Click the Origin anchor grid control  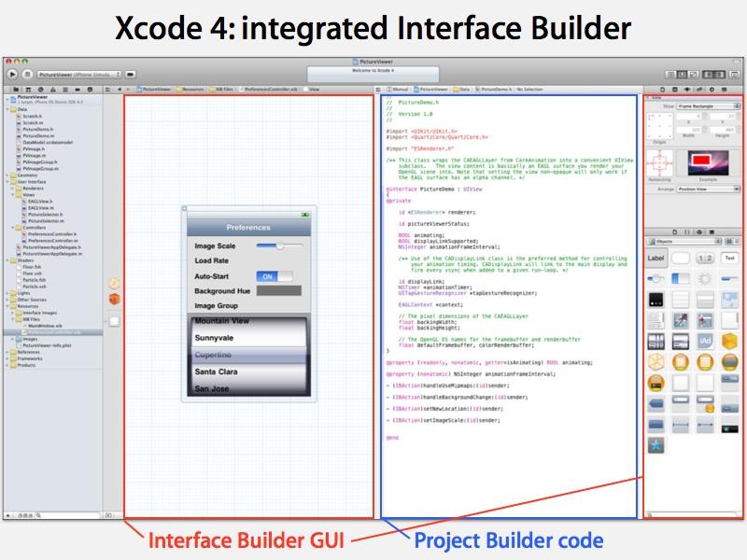coord(660,126)
